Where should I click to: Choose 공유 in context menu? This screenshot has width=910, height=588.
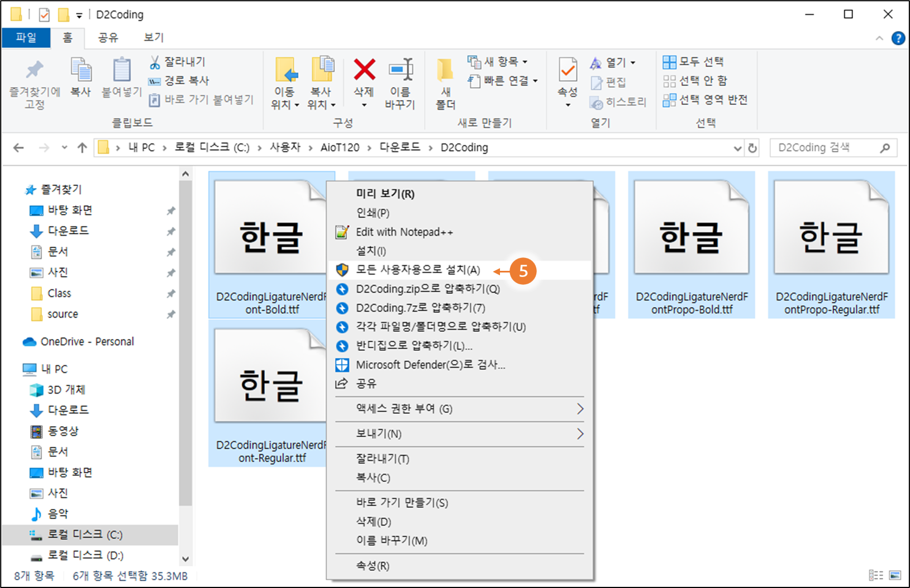click(x=460, y=384)
